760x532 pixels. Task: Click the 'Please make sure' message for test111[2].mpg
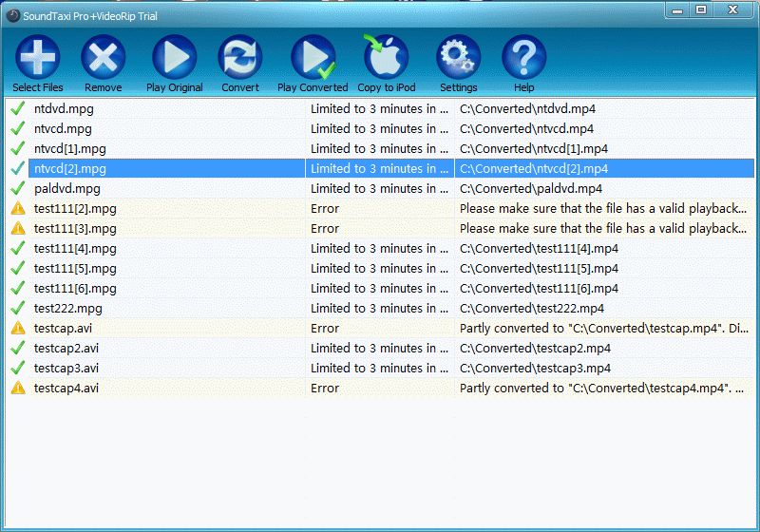click(x=603, y=208)
